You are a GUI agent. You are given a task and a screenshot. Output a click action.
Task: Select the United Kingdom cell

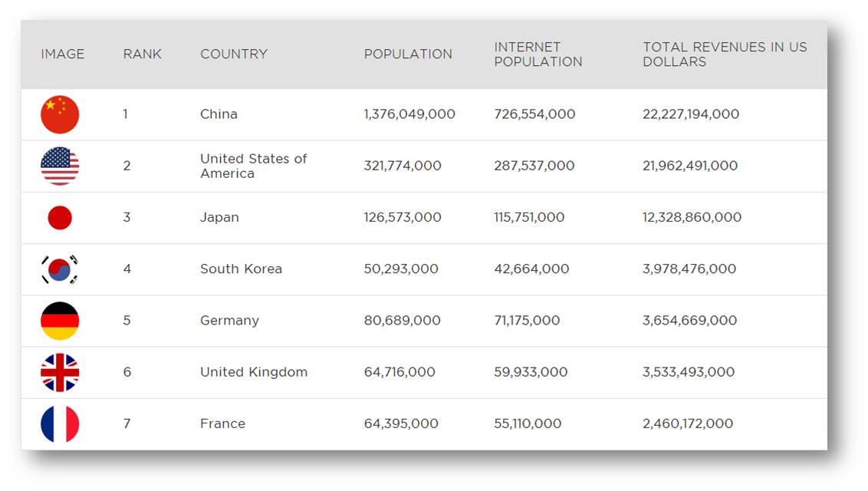pyautogui.click(x=254, y=372)
